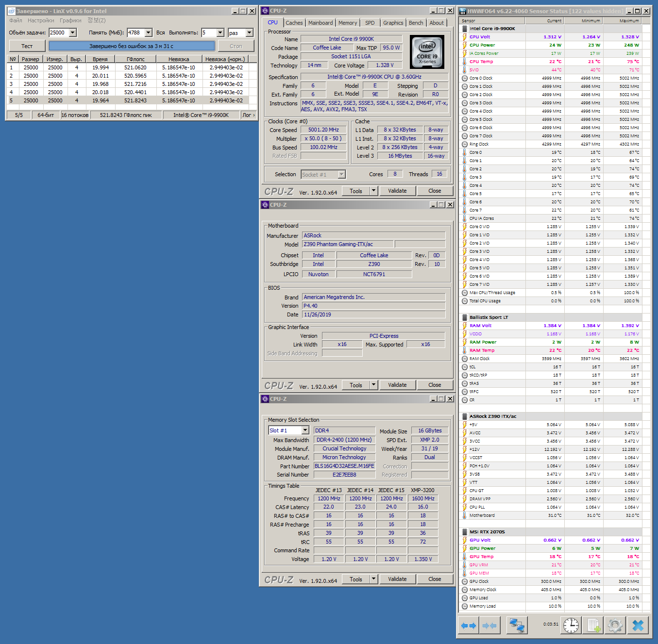The height and width of the screenshot is (644, 658).
Task: Open the HWiNFO remote network computers icon
Action: point(517,626)
